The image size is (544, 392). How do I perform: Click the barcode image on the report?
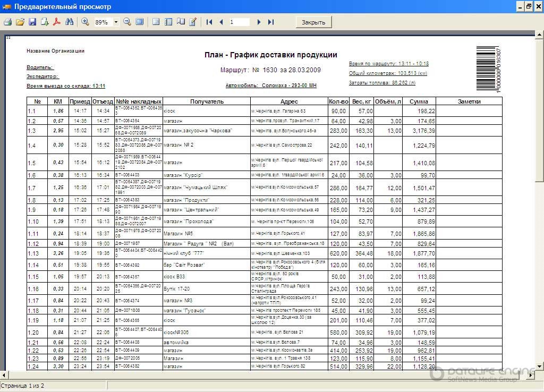489,69
